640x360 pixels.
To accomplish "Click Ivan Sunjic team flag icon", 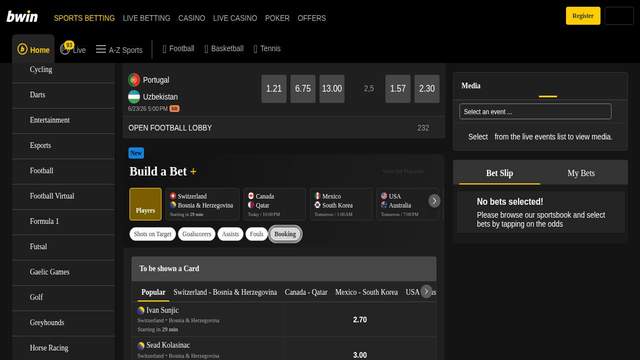I will [141, 310].
